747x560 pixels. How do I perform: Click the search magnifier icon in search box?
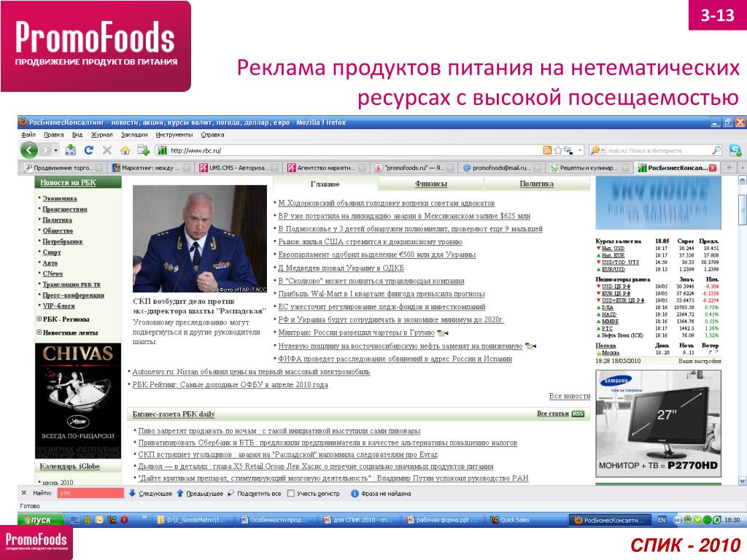[x=716, y=150]
